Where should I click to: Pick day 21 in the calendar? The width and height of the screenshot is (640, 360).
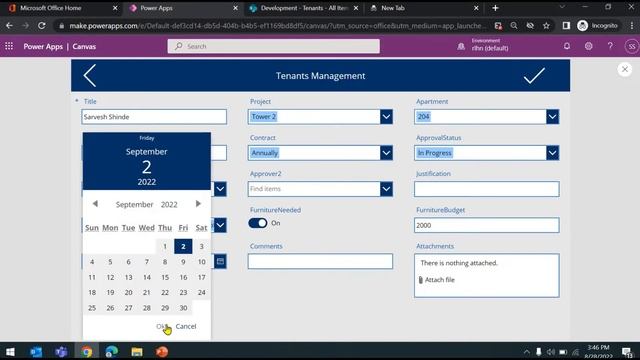[147, 292]
